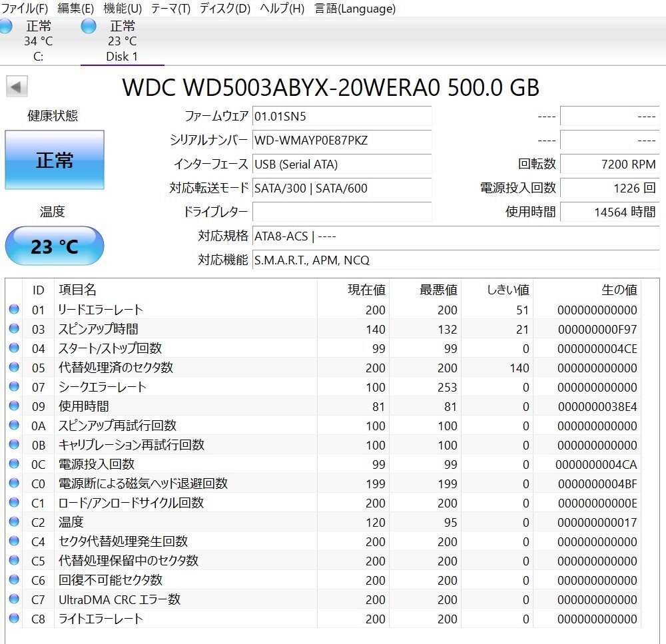The height and width of the screenshot is (644, 666).
Task: Click the しきい値 column header
Action: pyautogui.click(x=508, y=290)
